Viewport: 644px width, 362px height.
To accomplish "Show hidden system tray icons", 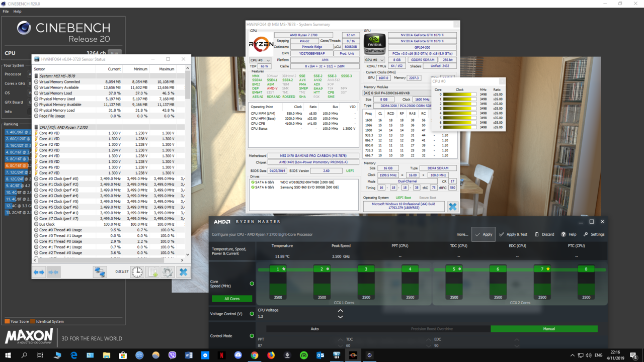I will (573, 355).
